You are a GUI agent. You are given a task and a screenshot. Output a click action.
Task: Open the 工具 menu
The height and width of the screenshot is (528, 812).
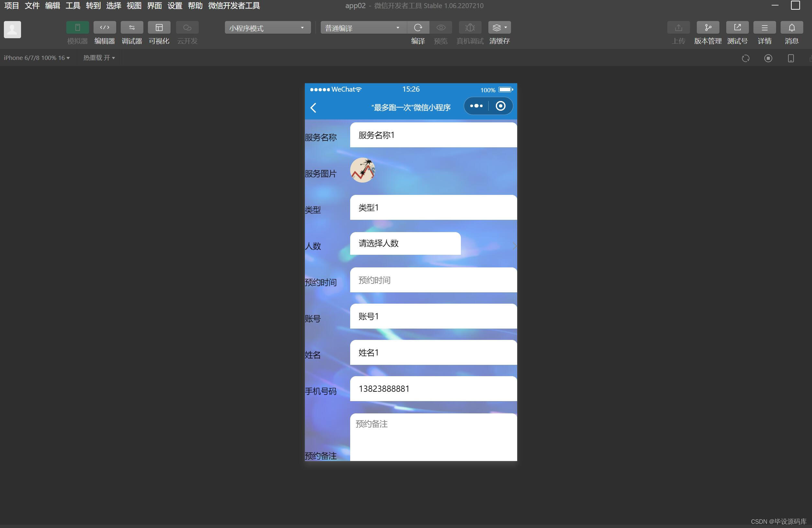click(x=73, y=6)
